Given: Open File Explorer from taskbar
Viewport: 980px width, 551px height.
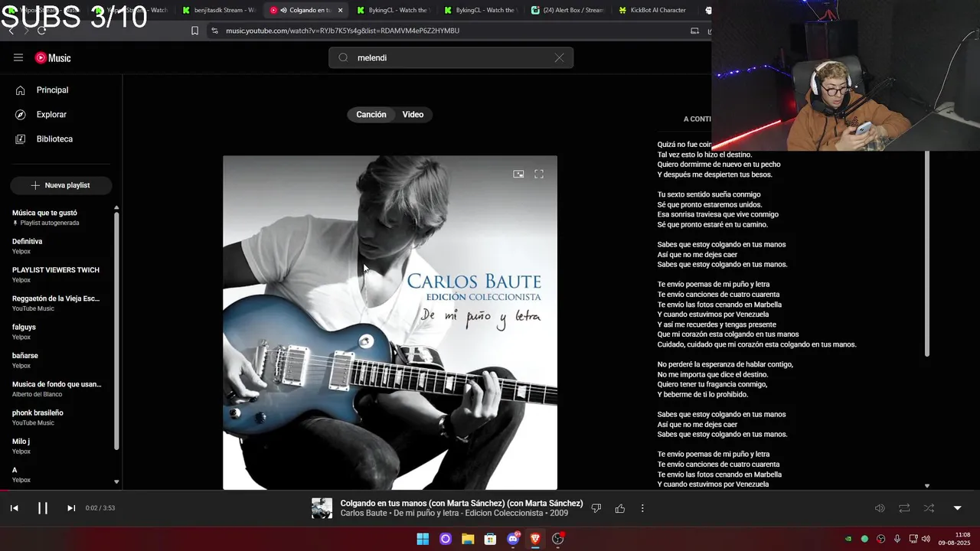Looking at the screenshot, I should tap(468, 539).
